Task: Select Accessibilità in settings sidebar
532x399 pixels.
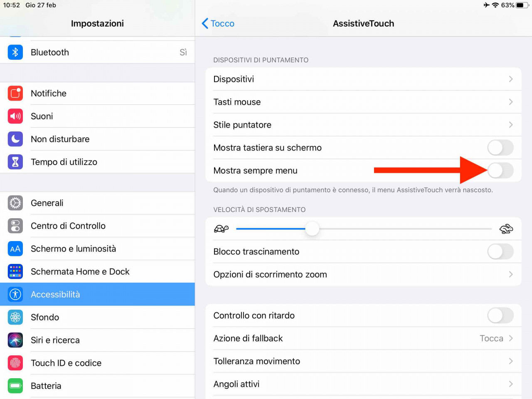Action: pyautogui.click(x=97, y=294)
